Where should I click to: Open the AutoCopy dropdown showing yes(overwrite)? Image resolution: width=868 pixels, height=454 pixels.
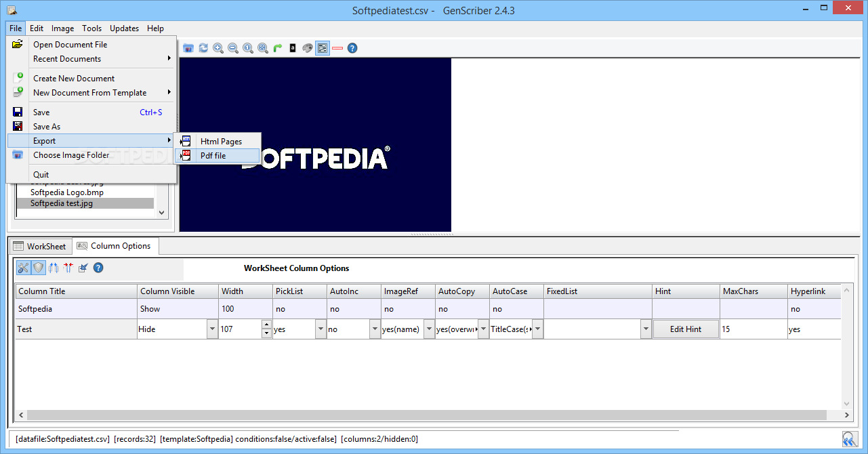point(483,329)
